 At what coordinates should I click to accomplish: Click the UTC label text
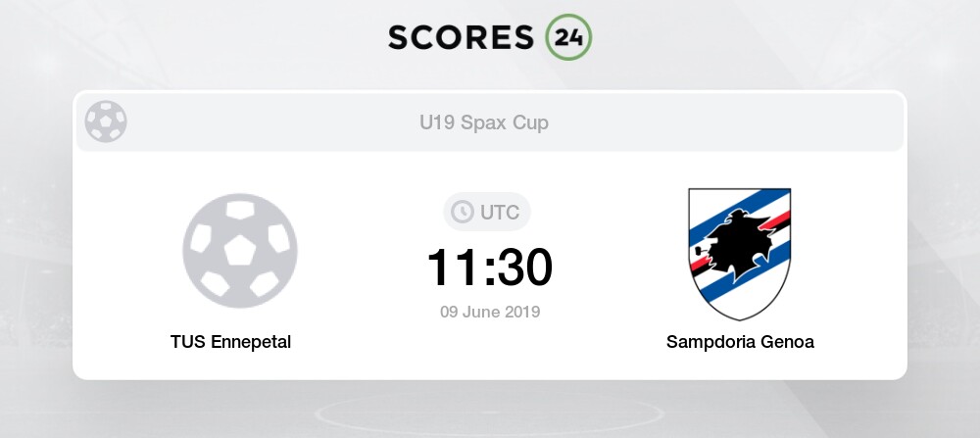click(500, 213)
